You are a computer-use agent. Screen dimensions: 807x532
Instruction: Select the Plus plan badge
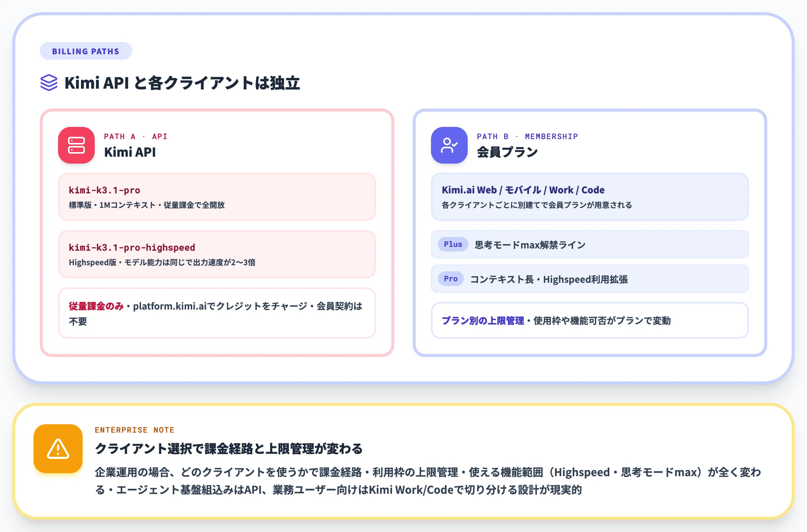click(x=453, y=244)
